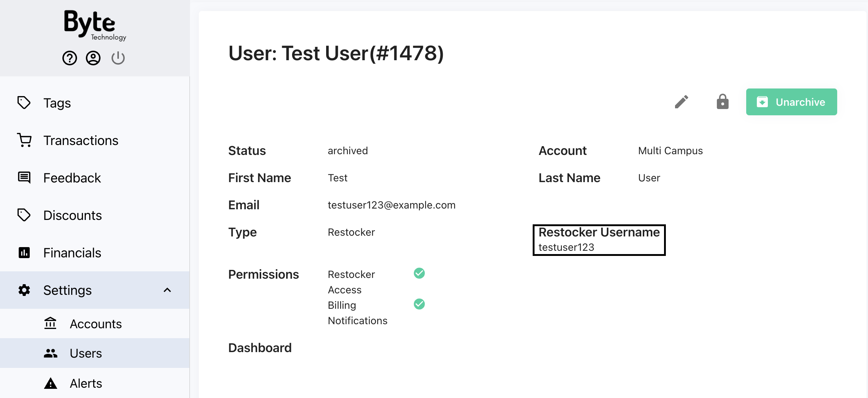Click the Unarchive button
This screenshot has width=868, height=398.
click(x=791, y=102)
